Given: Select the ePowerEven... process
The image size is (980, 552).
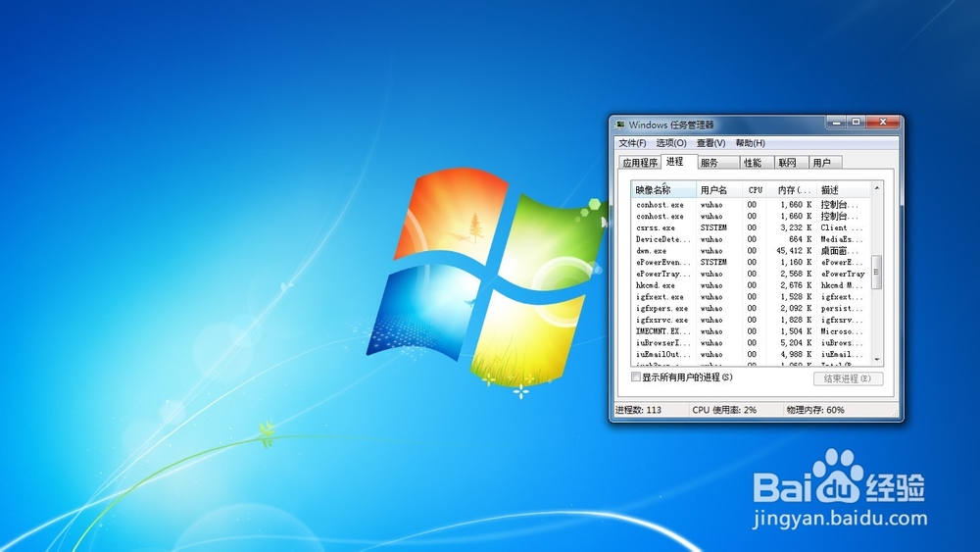Looking at the screenshot, I should tap(663, 263).
